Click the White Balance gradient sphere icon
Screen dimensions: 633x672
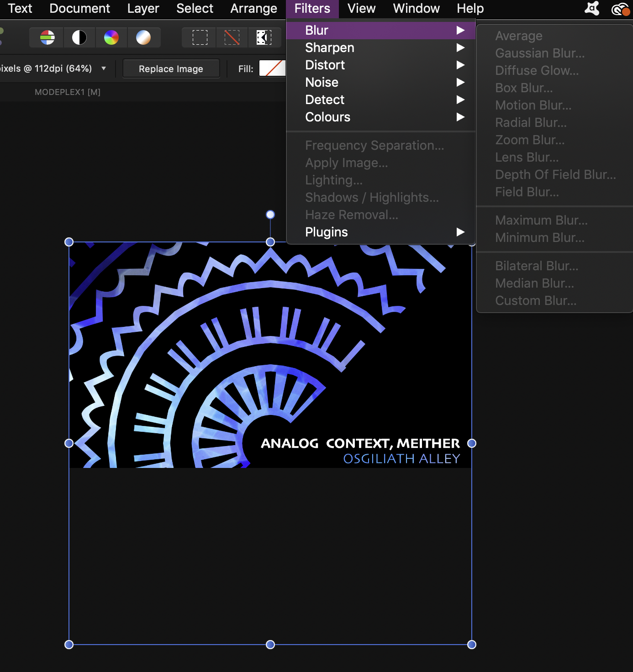(x=144, y=37)
